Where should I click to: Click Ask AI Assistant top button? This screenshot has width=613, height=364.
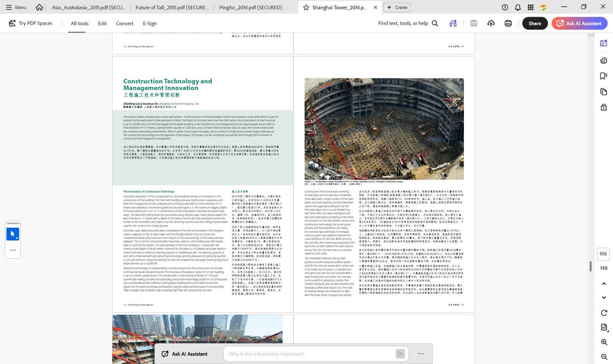(x=579, y=23)
